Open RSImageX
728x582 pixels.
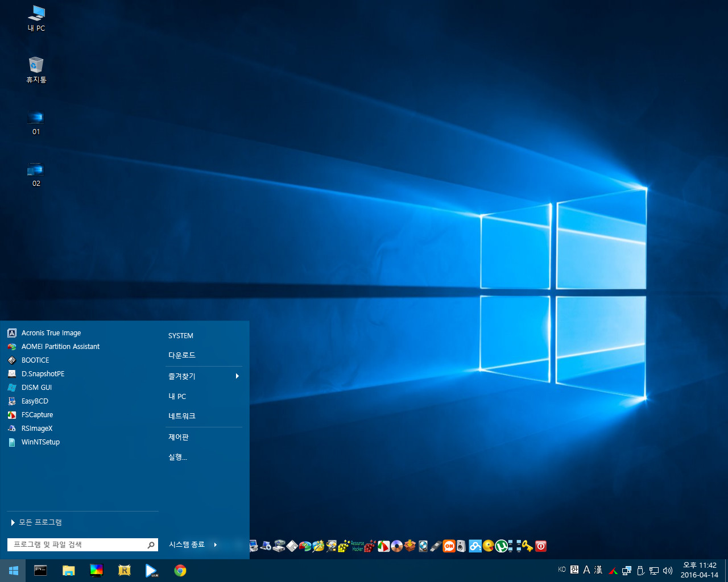(x=30, y=429)
